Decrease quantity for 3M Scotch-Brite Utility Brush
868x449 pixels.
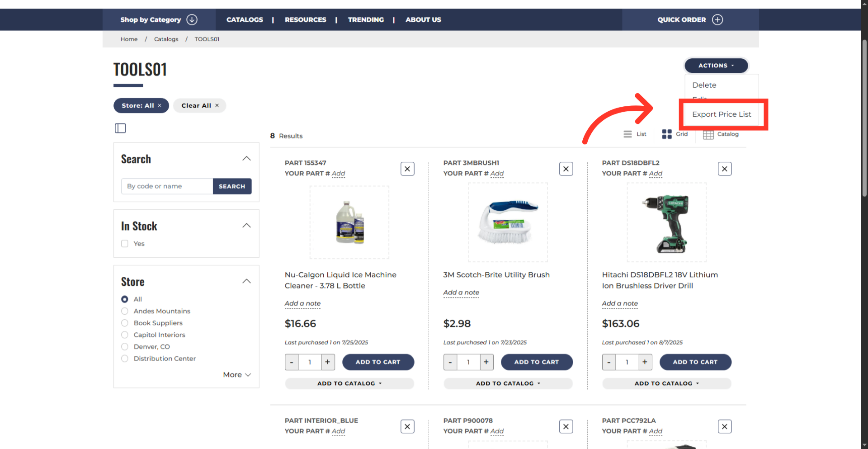click(450, 362)
